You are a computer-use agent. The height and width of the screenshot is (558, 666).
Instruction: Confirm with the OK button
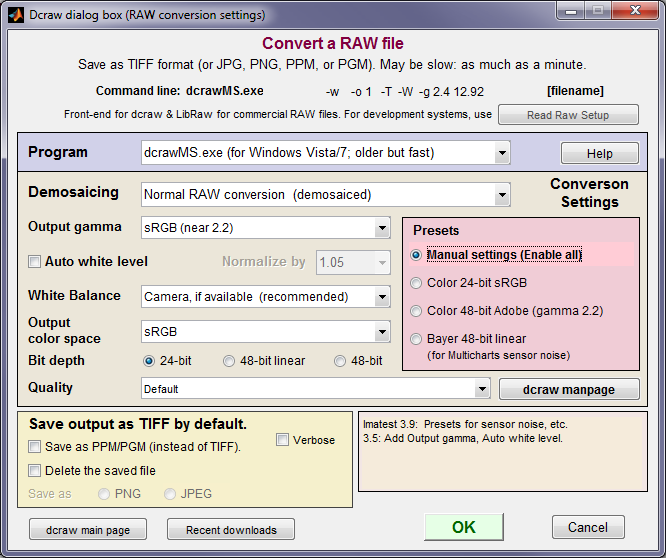464,527
